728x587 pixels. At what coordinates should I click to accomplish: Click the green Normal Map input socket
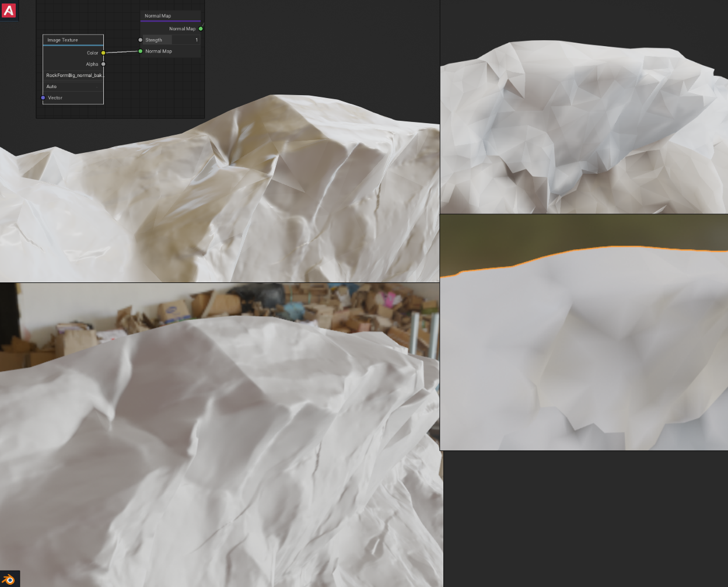pyautogui.click(x=140, y=51)
